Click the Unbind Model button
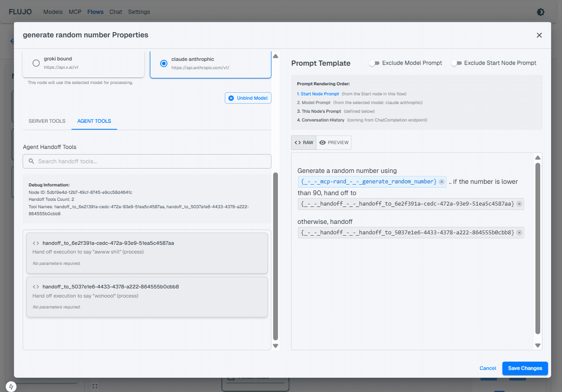The width and height of the screenshot is (562, 392). (248, 98)
